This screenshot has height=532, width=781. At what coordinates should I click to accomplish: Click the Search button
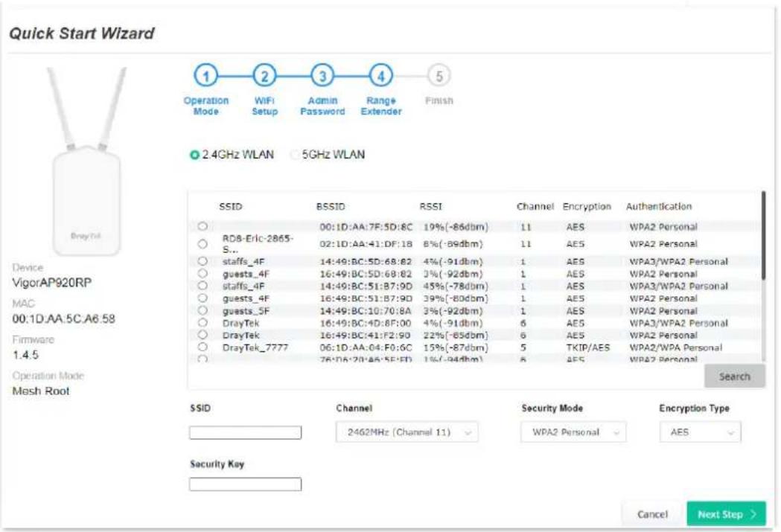[x=735, y=376]
